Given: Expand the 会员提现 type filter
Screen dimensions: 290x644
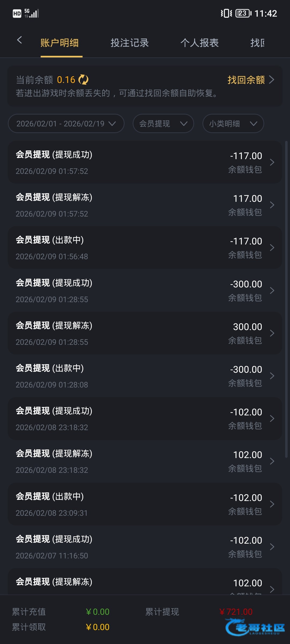Looking at the screenshot, I should (x=163, y=123).
